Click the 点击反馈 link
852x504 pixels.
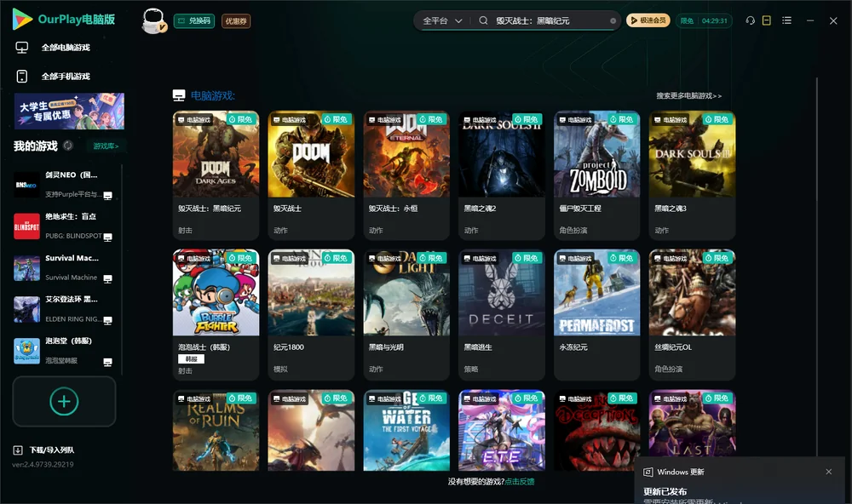520,481
